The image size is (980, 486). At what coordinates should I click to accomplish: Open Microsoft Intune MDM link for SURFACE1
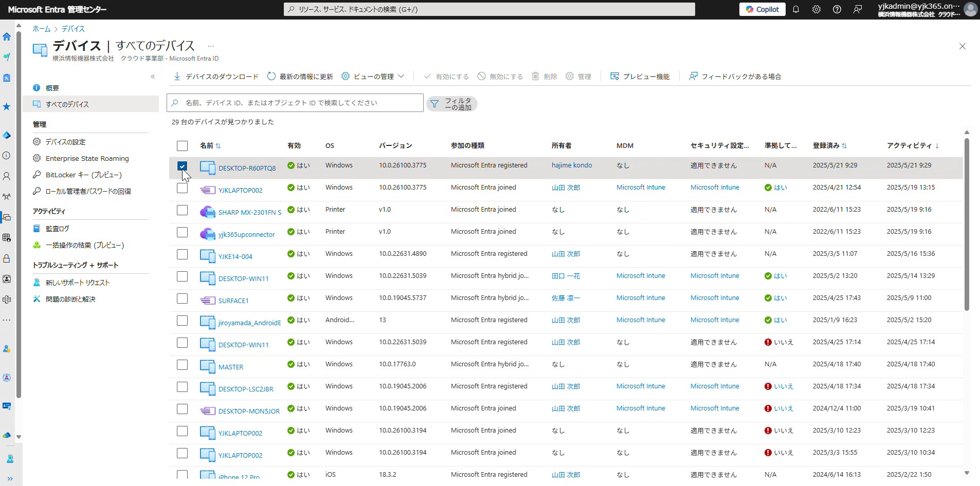641,298
